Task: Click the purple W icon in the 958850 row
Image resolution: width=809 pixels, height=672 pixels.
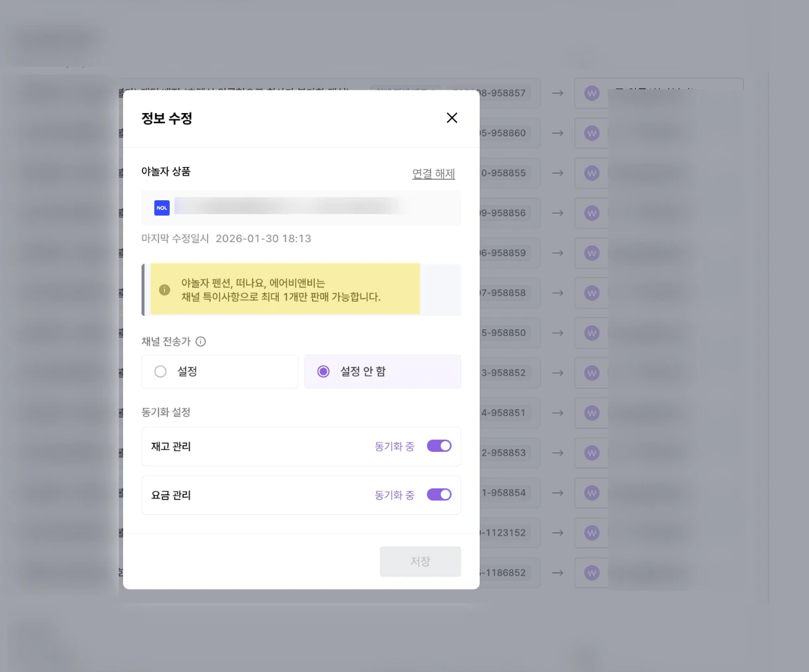Action: click(591, 333)
